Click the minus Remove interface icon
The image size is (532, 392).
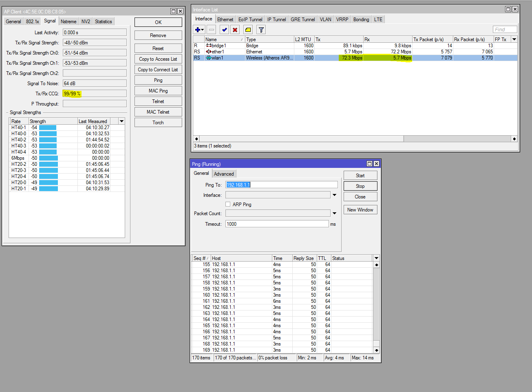pos(211,30)
